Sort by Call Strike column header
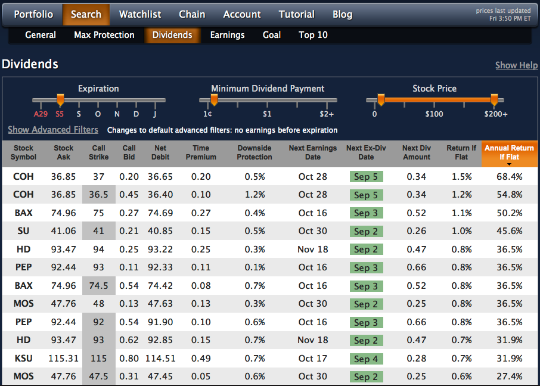 point(98,153)
